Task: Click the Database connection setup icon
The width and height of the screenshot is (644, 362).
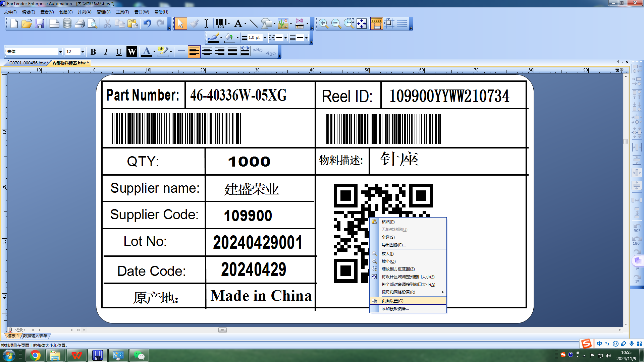Action: tap(67, 23)
